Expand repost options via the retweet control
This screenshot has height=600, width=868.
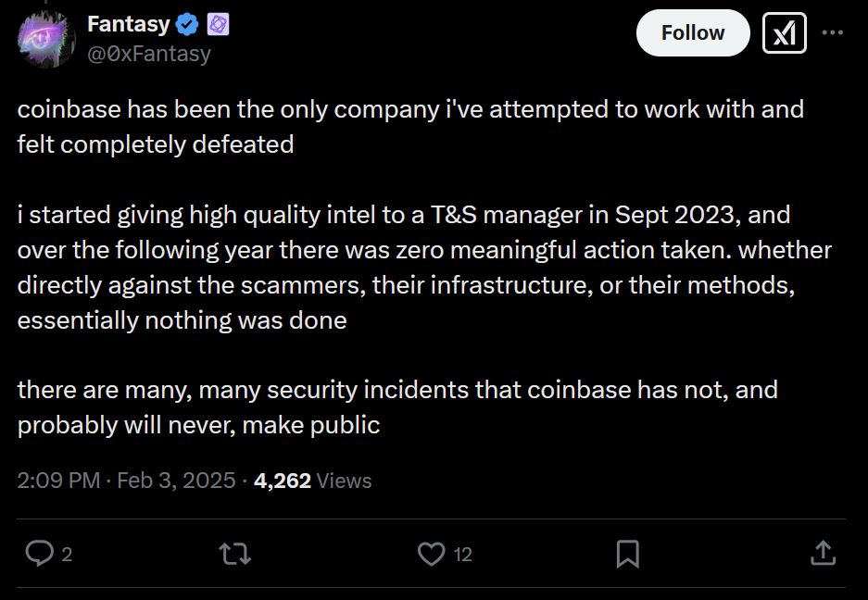pos(234,554)
